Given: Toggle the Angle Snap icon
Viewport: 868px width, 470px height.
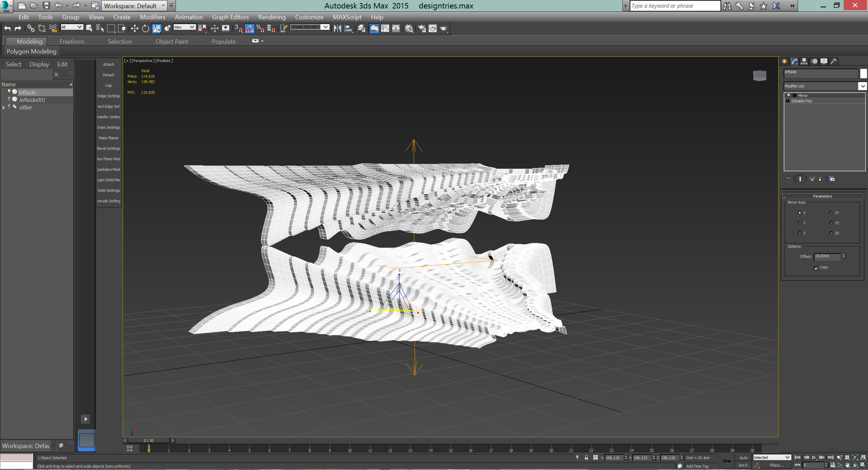Looking at the screenshot, I should [x=249, y=28].
